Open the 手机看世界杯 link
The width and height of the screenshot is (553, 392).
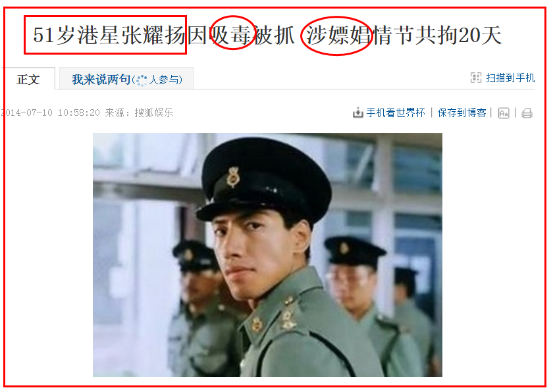(x=396, y=112)
